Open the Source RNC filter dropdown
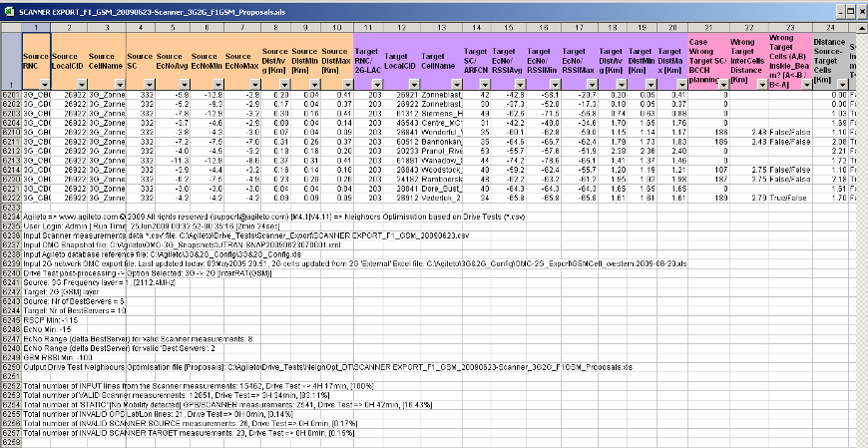868x448 pixels. [43, 85]
